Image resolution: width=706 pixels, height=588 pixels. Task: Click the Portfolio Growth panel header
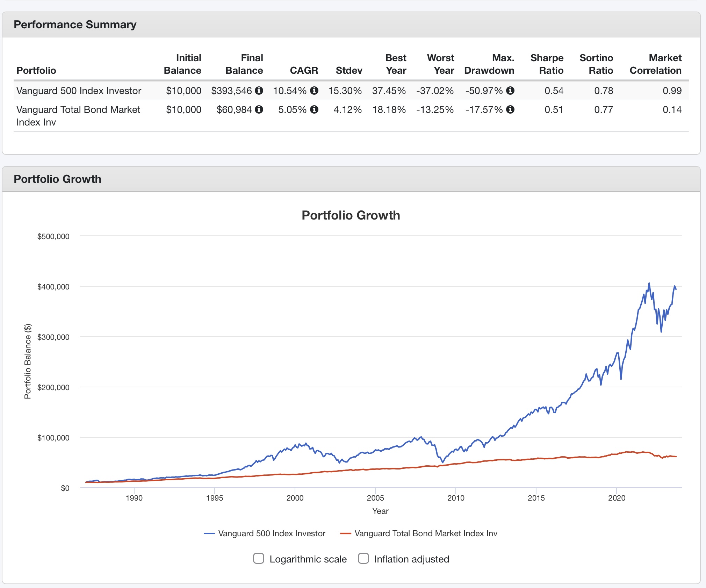tap(351, 179)
